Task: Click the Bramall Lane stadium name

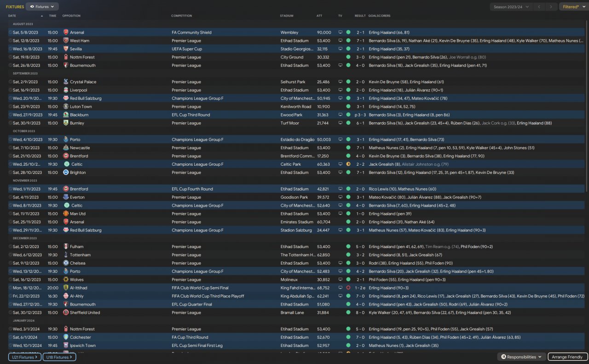Action: (x=293, y=313)
